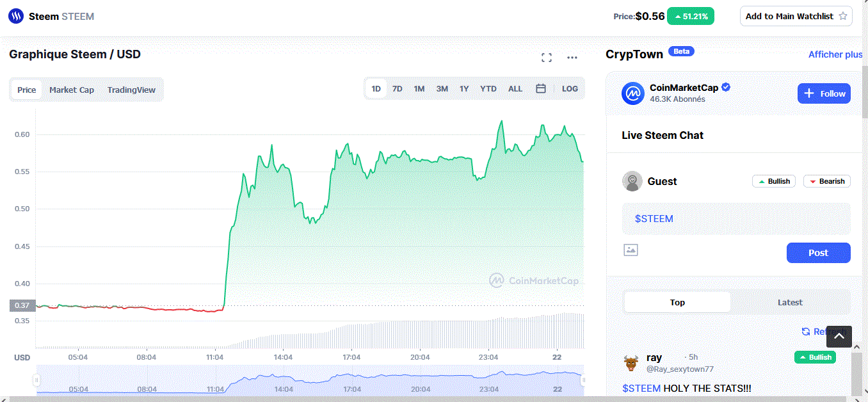Open fullscreen chart view

[x=547, y=58]
